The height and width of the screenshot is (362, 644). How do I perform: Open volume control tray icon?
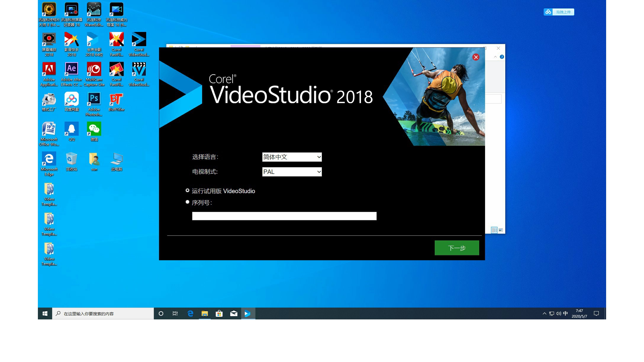click(559, 313)
